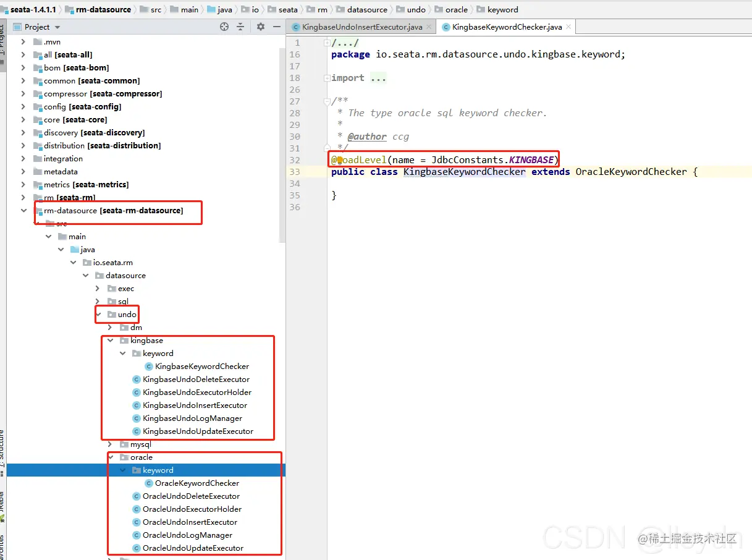Unfold the collapsed header comment on line 1
The image size is (752, 560).
(327, 43)
